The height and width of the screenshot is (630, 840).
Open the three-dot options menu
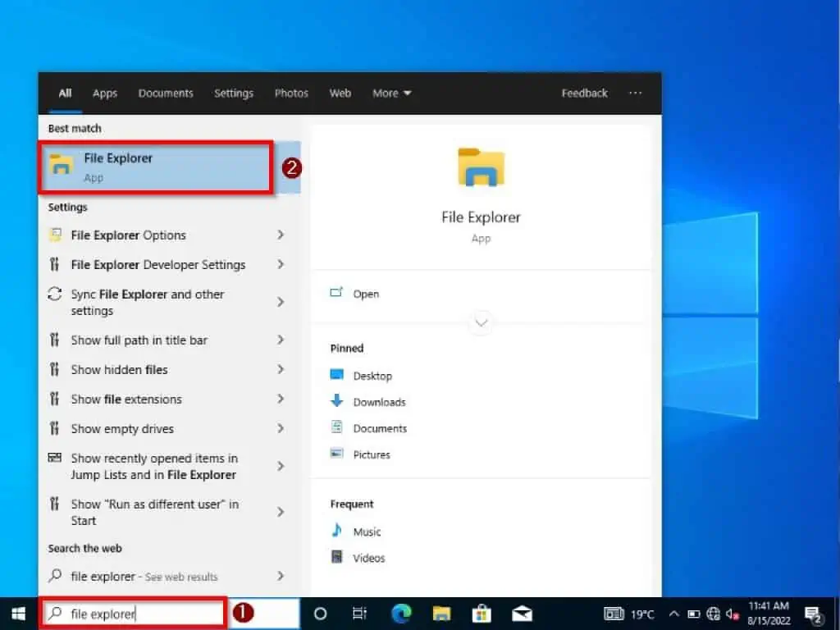click(636, 94)
